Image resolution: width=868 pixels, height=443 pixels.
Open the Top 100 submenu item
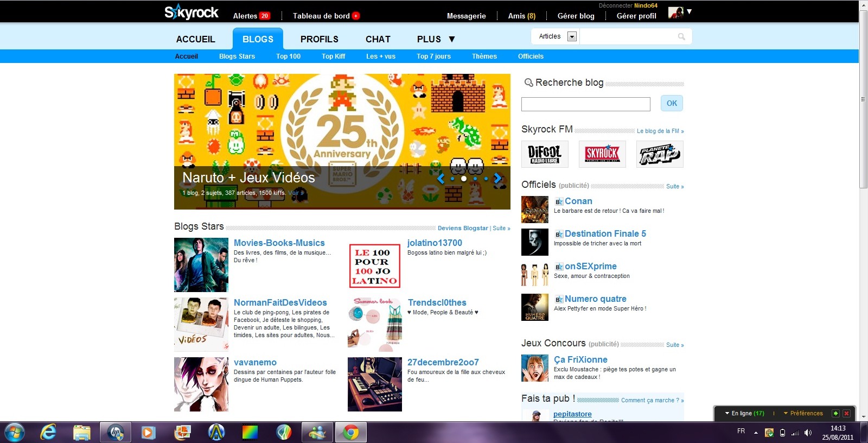point(288,56)
